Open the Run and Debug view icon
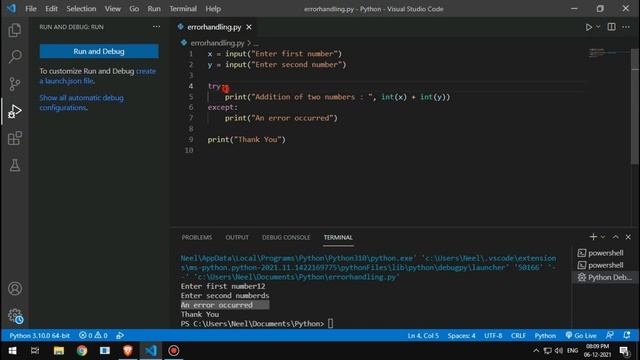 click(15, 111)
